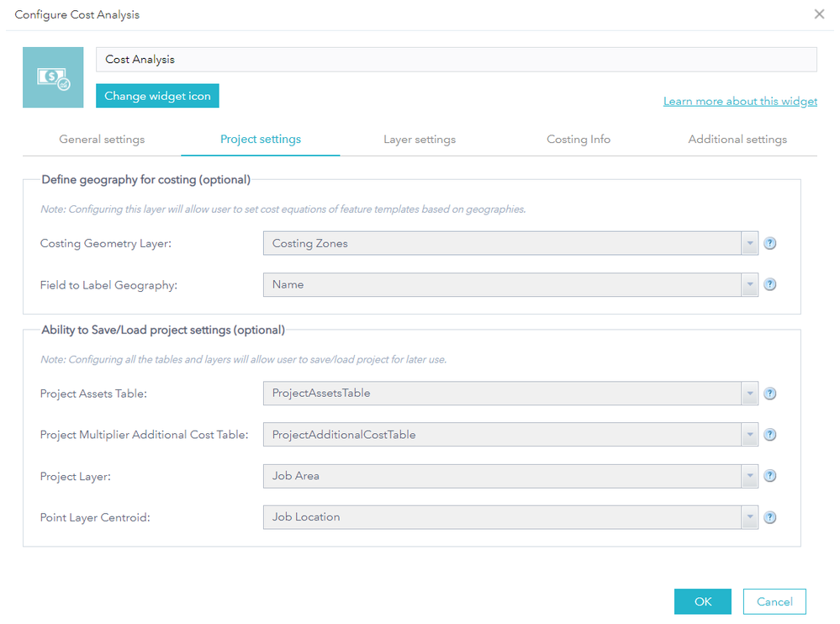This screenshot has width=840, height=624.
Task: Follow the Learn more about this widget link
Action: [740, 102]
